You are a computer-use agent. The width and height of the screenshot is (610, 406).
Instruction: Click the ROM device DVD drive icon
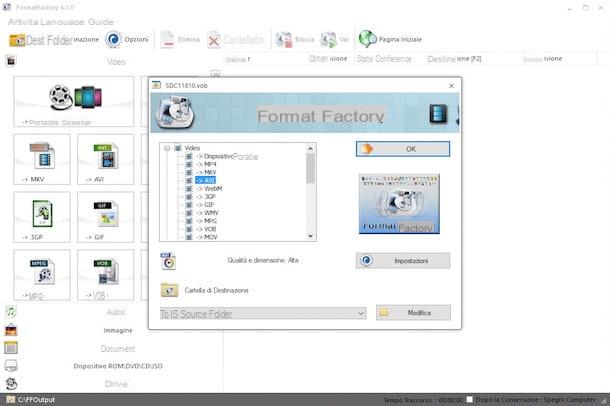point(11,366)
